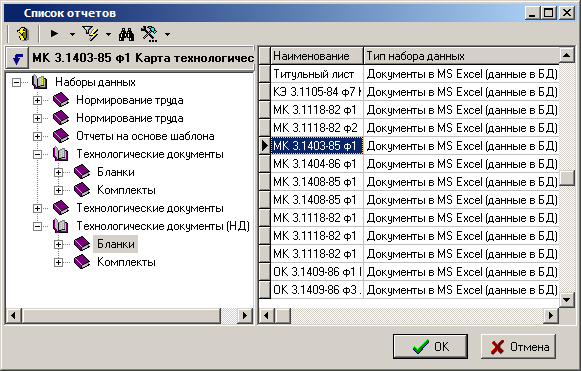Click the yellow exit door icon in toolbar
Viewport: 581px width, 371px height.
pyautogui.click(x=23, y=34)
